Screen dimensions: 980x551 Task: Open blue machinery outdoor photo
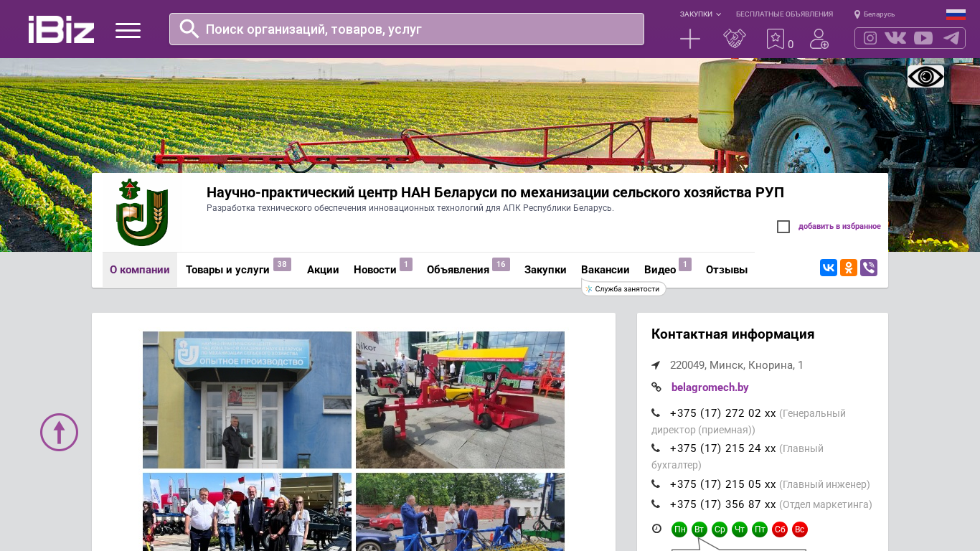click(x=460, y=512)
